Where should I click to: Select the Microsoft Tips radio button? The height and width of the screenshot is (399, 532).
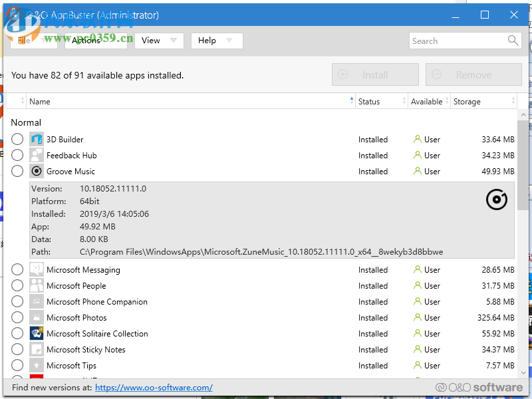click(x=17, y=366)
